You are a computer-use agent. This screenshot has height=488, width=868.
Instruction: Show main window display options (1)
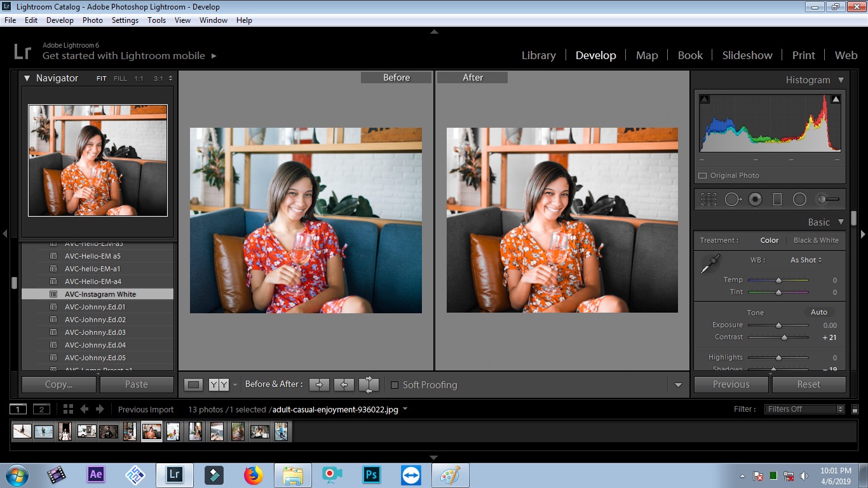(18, 409)
